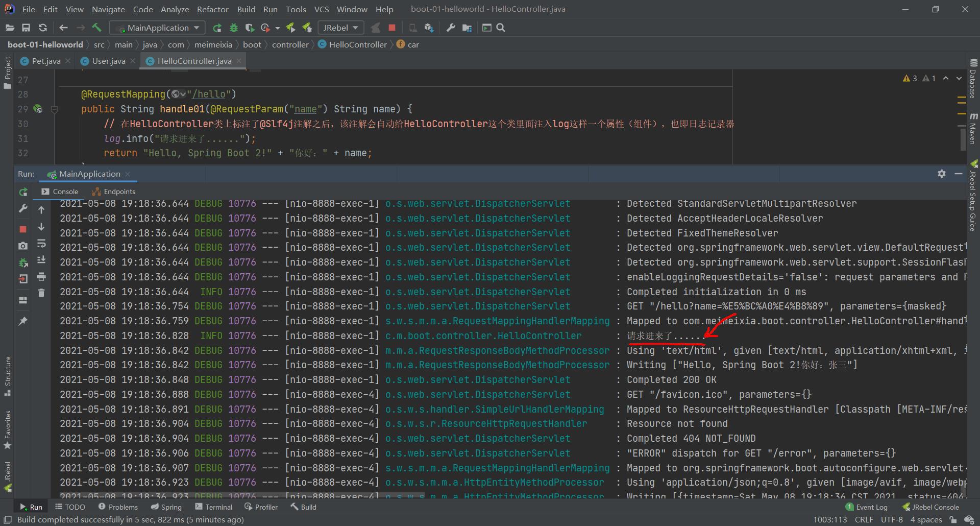This screenshot has width=980, height=526.
Task: Debug with JRebel rocket bug icon
Action: (x=307, y=28)
